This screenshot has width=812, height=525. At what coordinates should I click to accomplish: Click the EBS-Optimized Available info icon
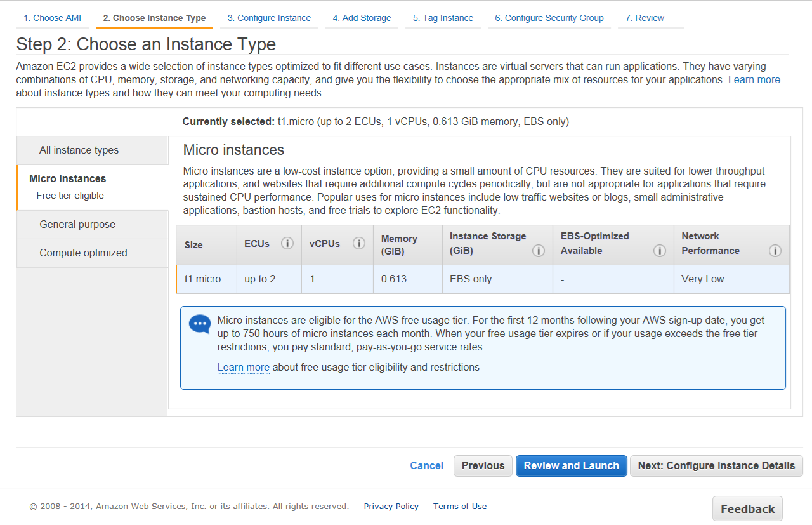[x=660, y=251]
